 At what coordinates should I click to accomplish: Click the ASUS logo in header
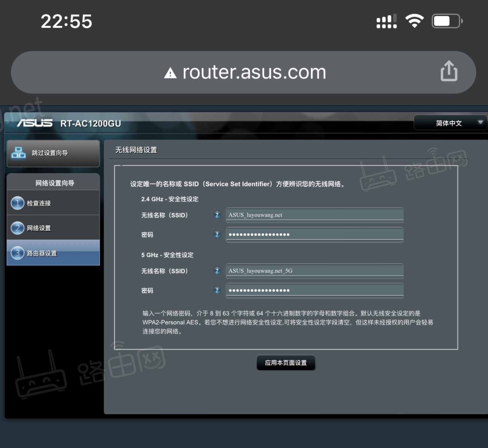click(35, 123)
